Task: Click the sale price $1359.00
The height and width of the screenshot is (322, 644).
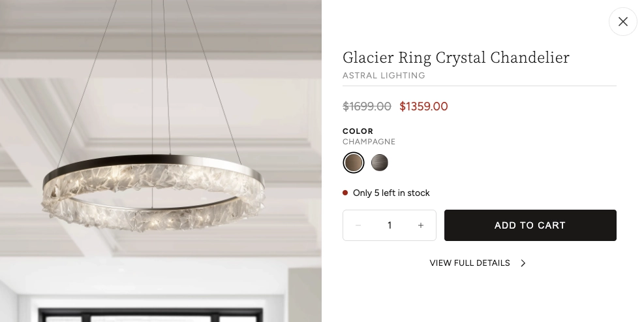Action: pos(423,106)
